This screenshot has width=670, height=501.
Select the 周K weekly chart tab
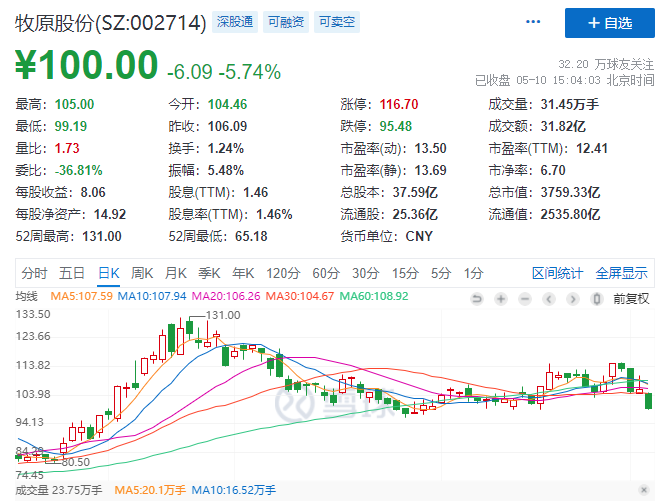[141, 273]
